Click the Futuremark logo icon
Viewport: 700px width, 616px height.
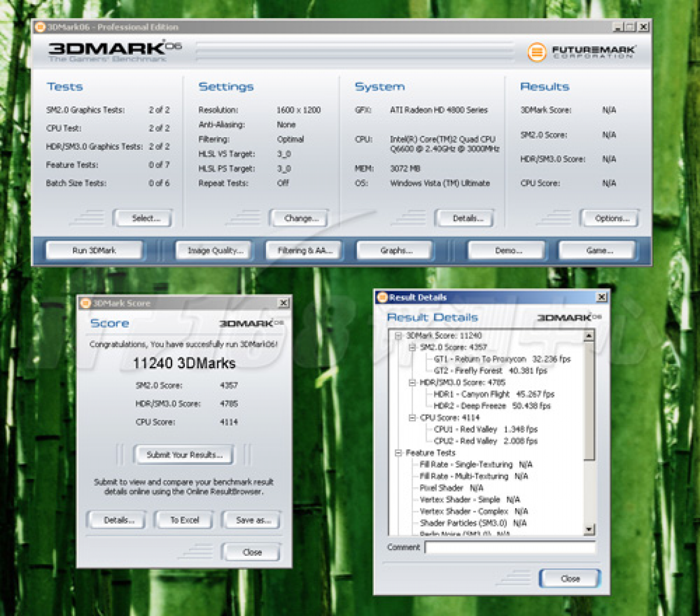point(537,52)
